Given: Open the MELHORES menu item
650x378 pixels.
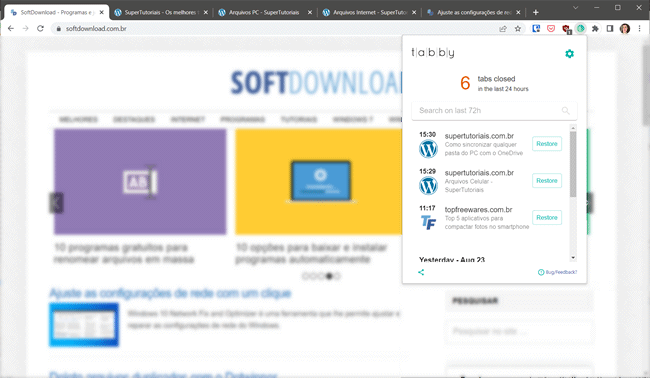Looking at the screenshot, I should click(x=78, y=119).
